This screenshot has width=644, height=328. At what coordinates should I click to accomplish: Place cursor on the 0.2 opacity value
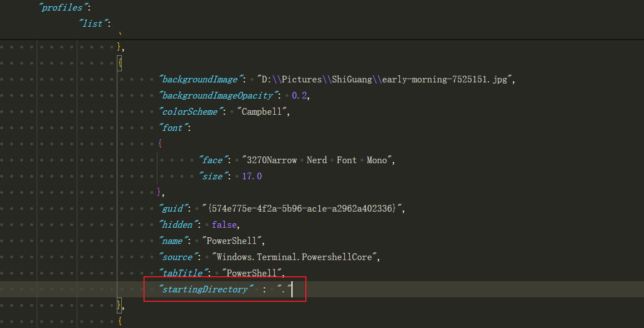(x=300, y=95)
